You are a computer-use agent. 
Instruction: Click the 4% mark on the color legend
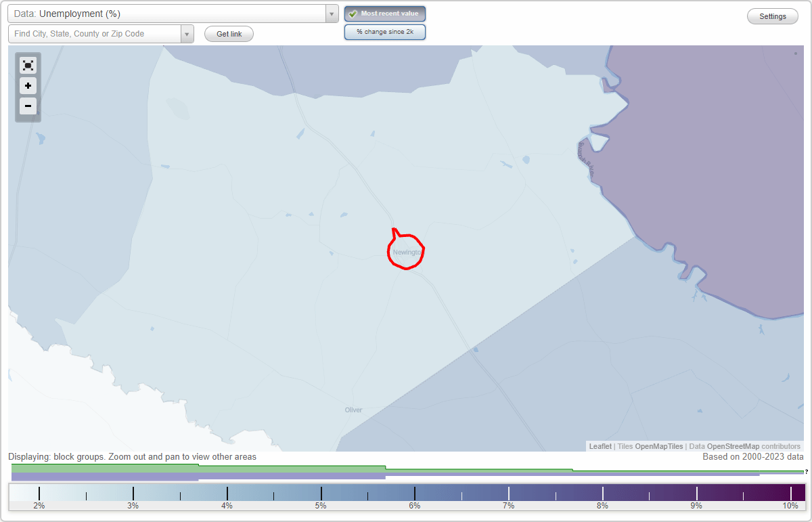point(227,505)
